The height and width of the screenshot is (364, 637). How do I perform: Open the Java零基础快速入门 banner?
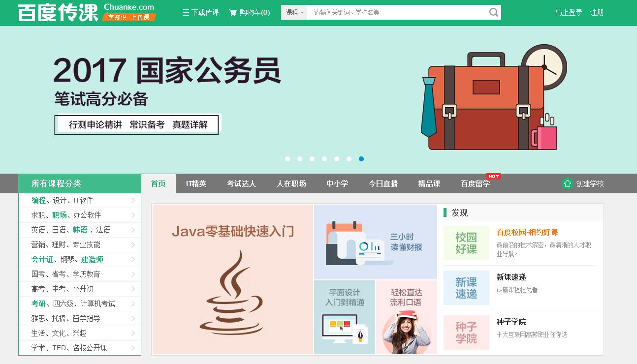pyautogui.click(x=231, y=279)
